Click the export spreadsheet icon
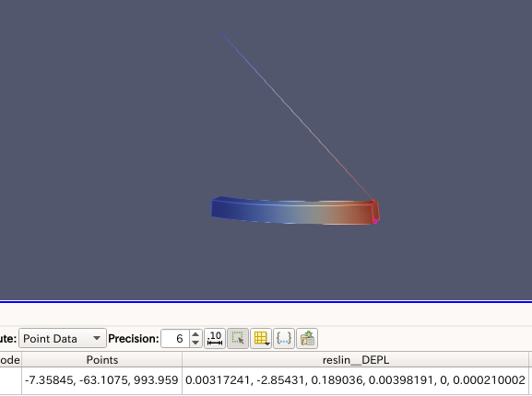 (307, 338)
